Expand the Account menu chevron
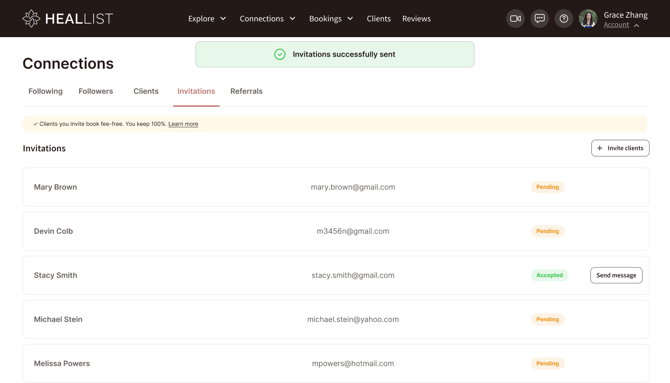The height and width of the screenshot is (383, 670). click(636, 26)
